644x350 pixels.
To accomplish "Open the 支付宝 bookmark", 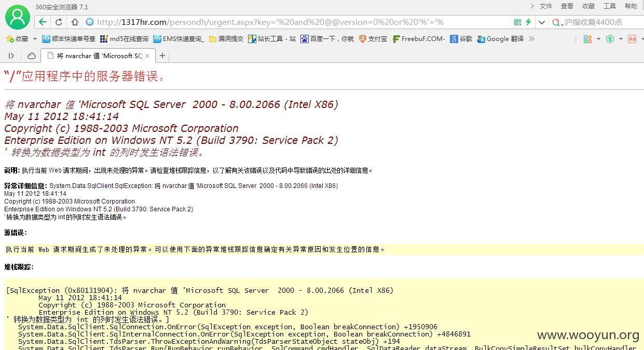I will coord(373,39).
